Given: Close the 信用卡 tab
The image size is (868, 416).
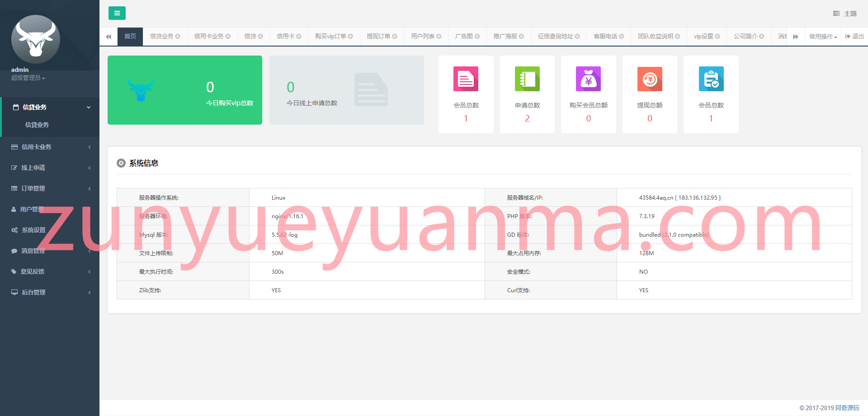Looking at the screenshot, I should tap(299, 37).
